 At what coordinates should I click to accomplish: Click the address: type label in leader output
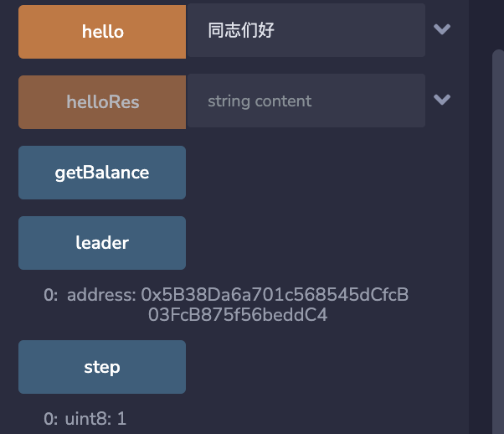click(x=101, y=295)
